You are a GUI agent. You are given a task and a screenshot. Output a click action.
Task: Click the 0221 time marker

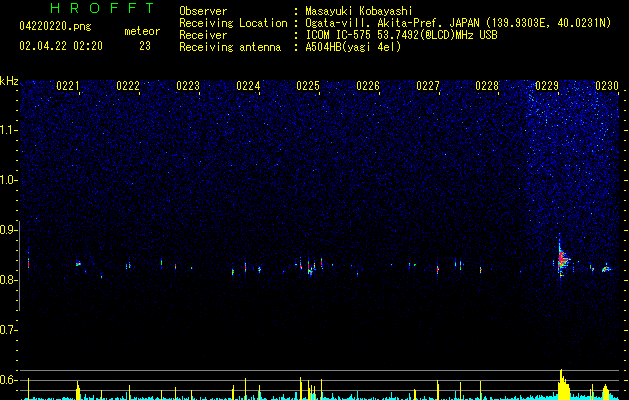coord(67,86)
